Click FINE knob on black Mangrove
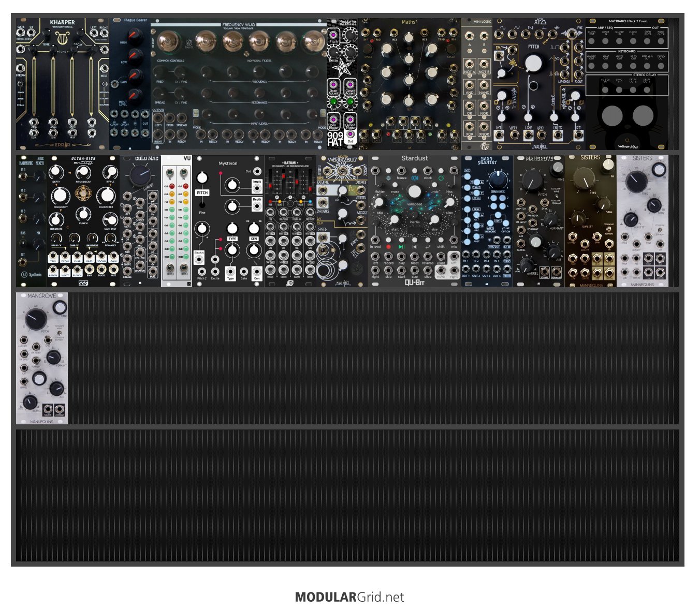This screenshot has height=608, width=700. tap(557, 169)
